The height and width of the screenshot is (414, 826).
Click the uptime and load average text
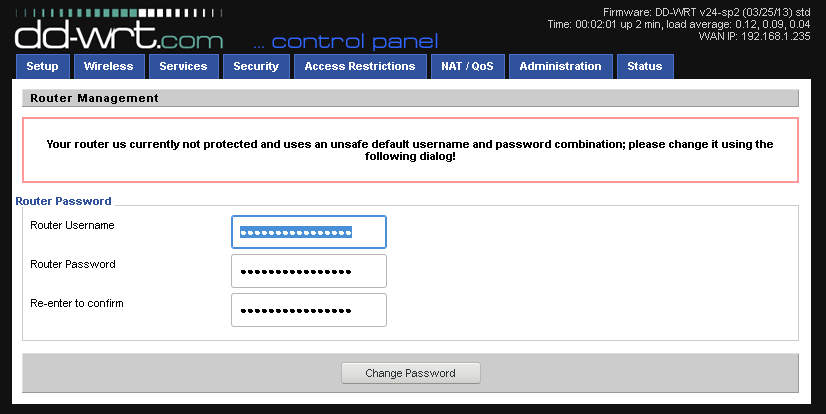tap(679, 24)
